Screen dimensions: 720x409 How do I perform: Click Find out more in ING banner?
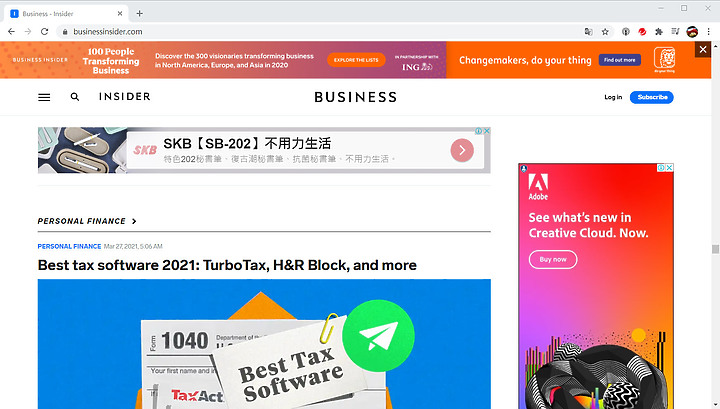[619, 60]
